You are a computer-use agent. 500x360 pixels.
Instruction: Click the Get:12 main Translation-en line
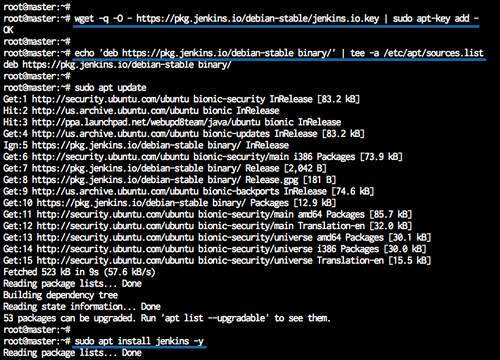pyautogui.click(x=207, y=226)
